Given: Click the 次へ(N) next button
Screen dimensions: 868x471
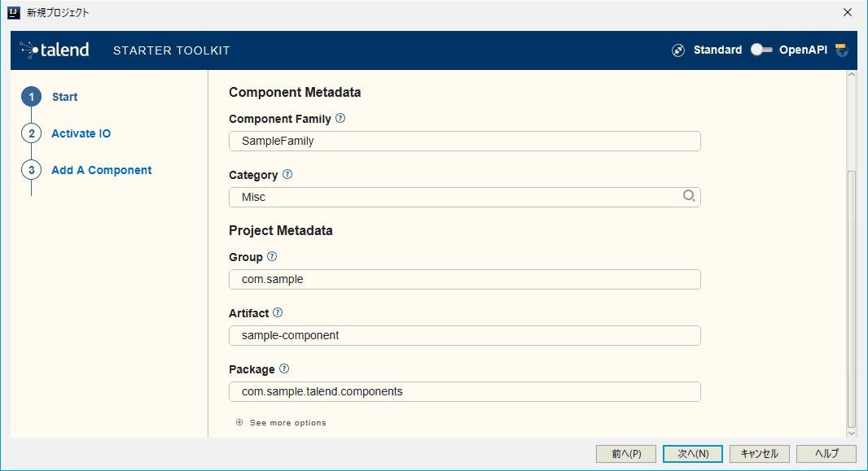Looking at the screenshot, I should pos(692,454).
